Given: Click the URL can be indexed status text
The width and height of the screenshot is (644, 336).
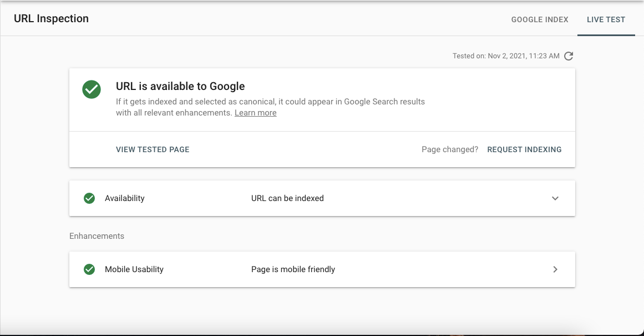Looking at the screenshot, I should 287,198.
